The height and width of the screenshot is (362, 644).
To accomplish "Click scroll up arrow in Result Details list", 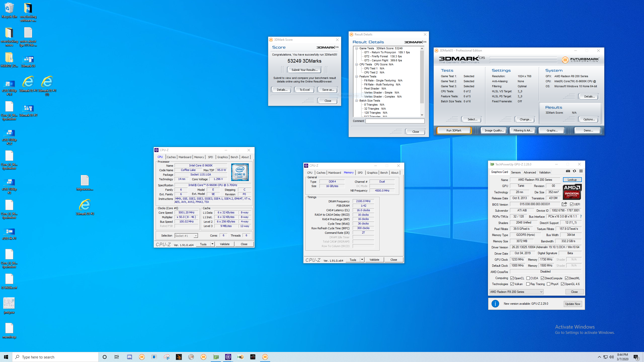I will click(422, 49).
